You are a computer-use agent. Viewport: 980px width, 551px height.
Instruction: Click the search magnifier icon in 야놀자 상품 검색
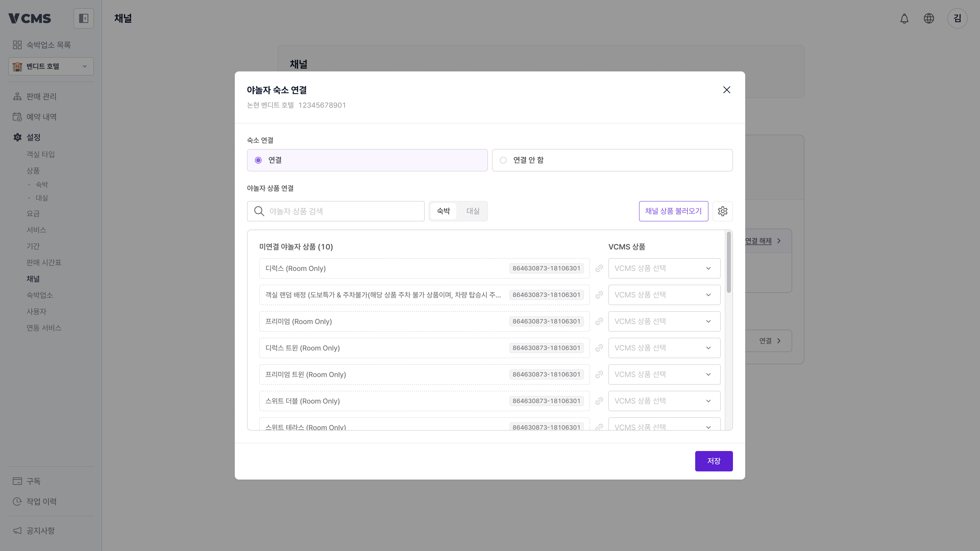point(259,211)
